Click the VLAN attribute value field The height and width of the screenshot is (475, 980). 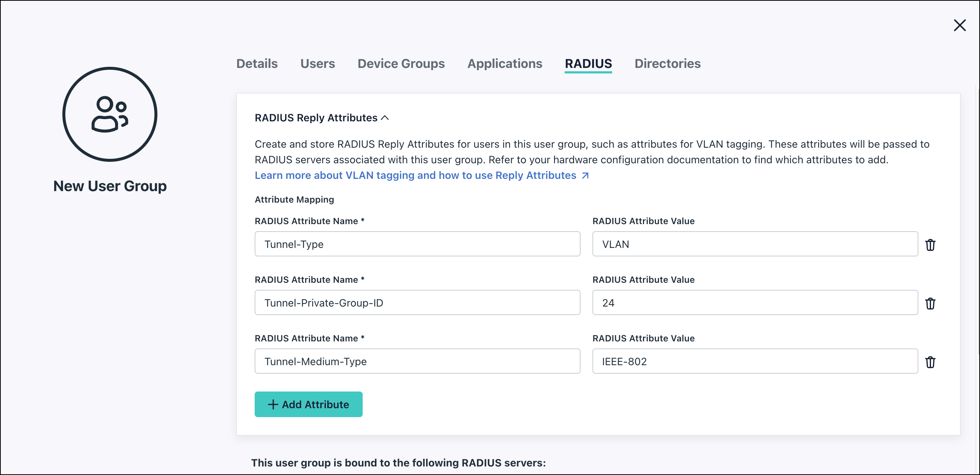[x=755, y=244]
